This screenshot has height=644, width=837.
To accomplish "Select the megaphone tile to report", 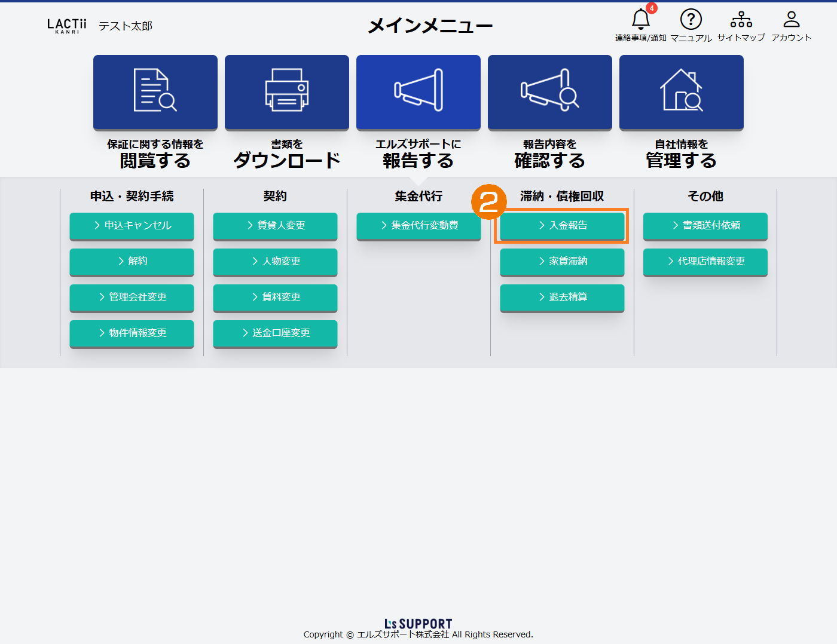I will (418, 92).
